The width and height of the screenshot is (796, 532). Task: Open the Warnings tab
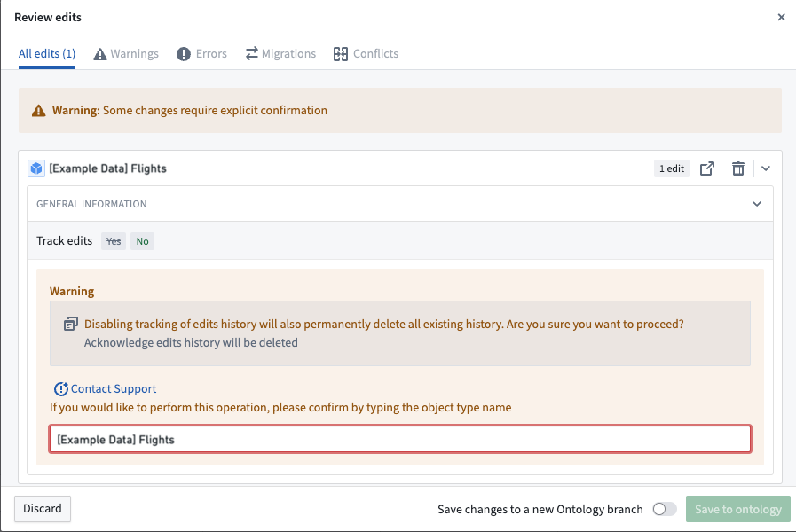coord(126,54)
